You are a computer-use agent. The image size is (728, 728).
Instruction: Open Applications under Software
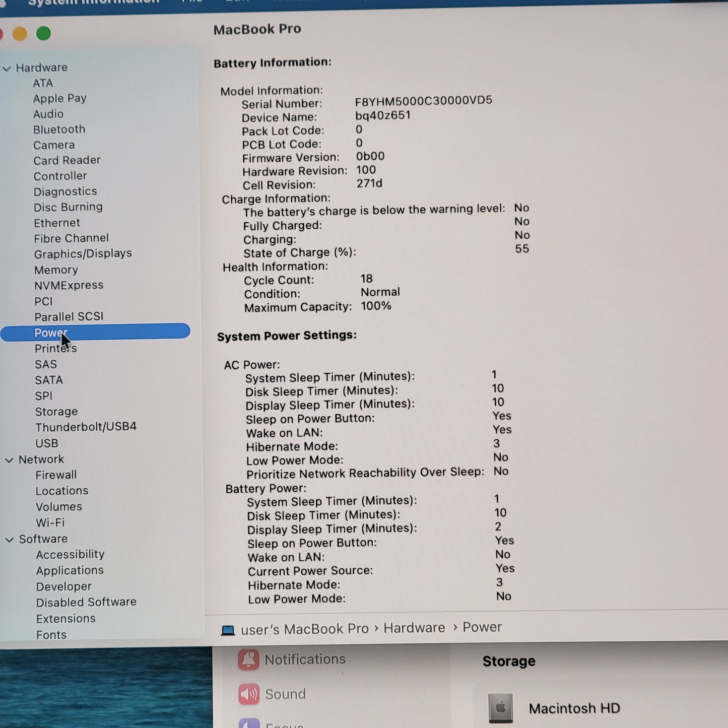click(70, 570)
